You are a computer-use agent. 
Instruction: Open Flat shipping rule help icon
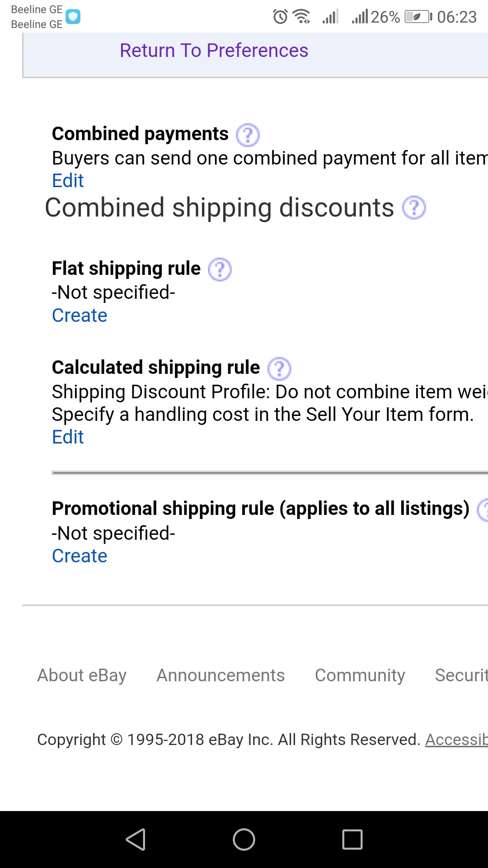(x=220, y=269)
